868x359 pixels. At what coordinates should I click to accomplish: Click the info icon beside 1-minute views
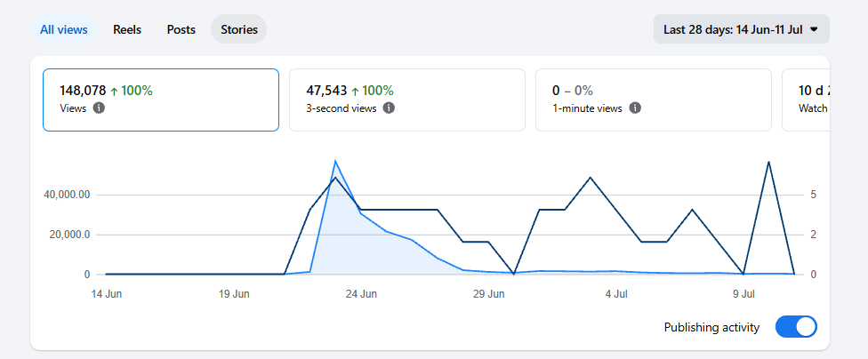pos(635,108)
